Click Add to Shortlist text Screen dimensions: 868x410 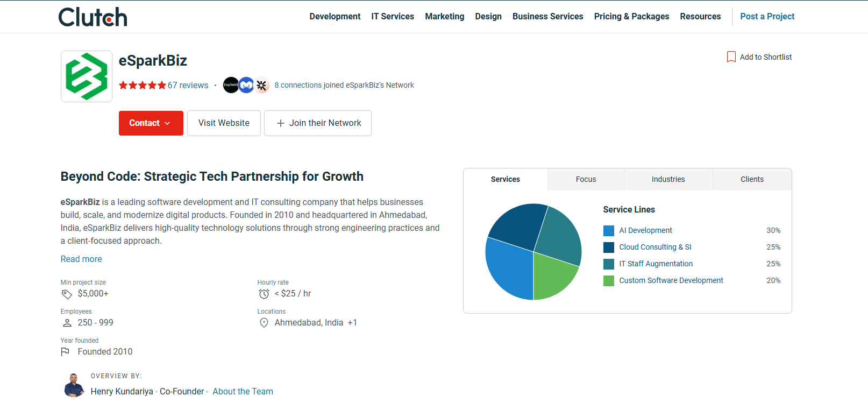[x=766, y=57]
